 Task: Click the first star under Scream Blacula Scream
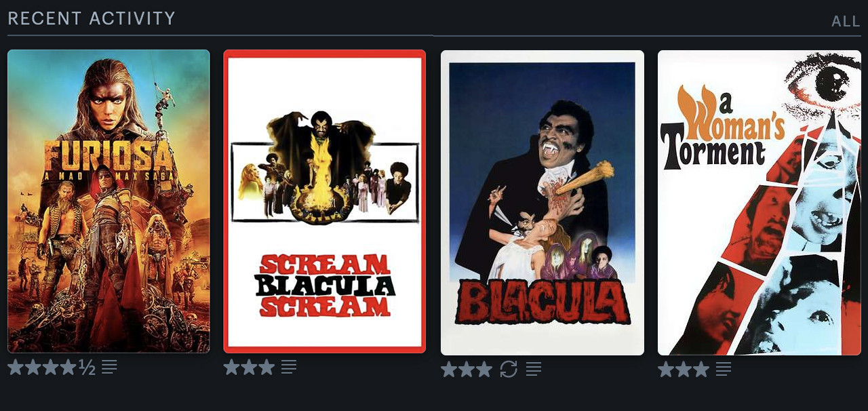point(232,368)
